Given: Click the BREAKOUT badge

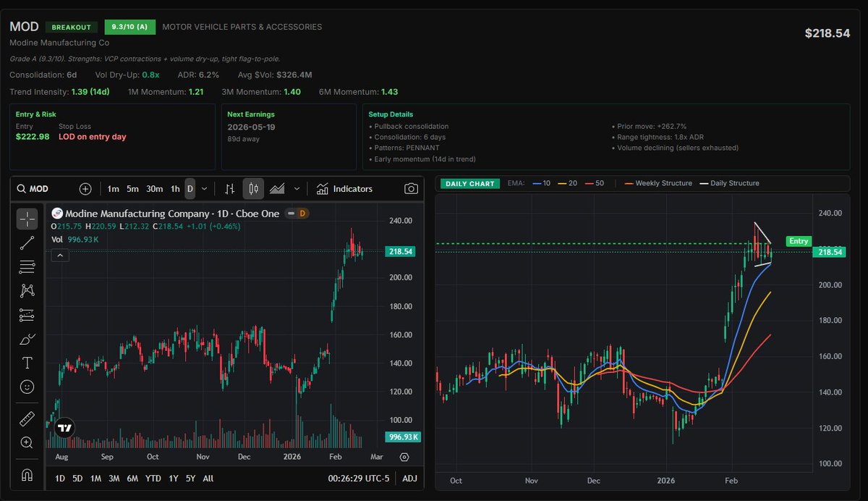Looking at the screenshot, I should 72,27.
